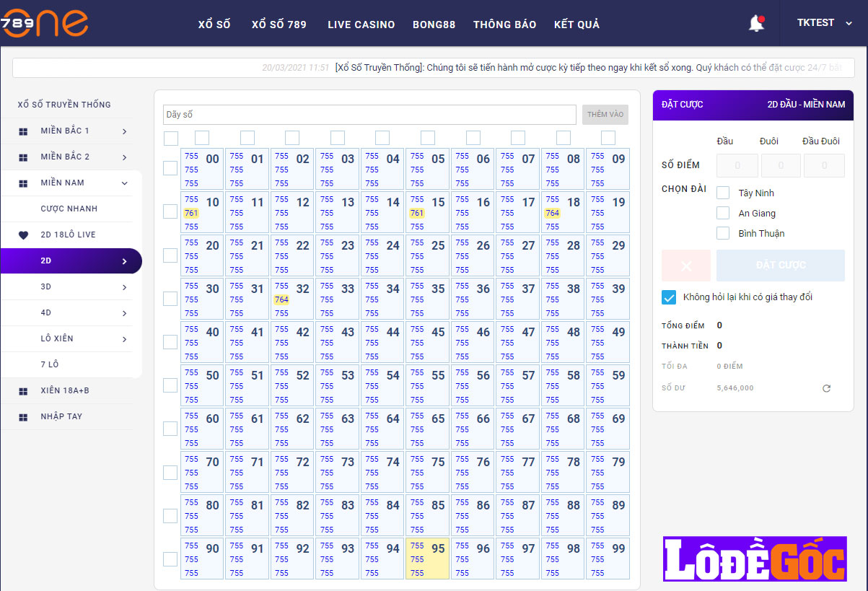The image size is (868, 591).
Task: Click the heart icon beside 2D 18Lô Live
Action: pos(23,235)
